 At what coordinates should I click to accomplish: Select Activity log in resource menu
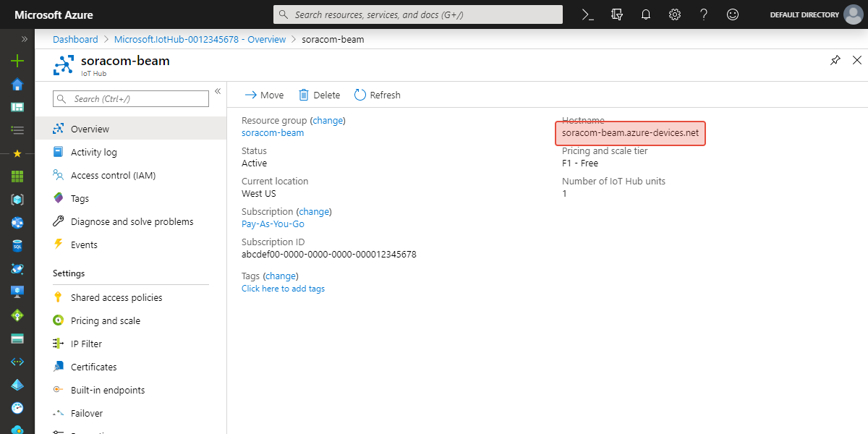[x=93, y=153]
